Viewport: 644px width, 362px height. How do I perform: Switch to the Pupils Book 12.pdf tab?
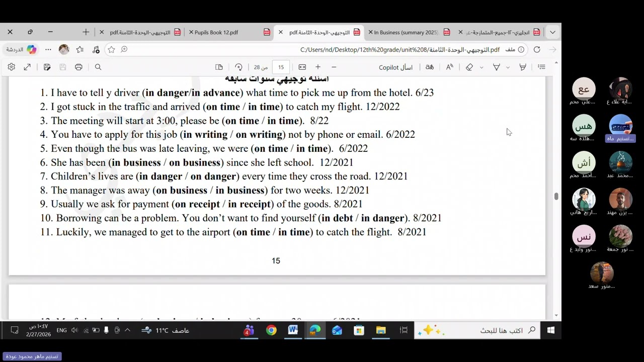click(229, 32)
